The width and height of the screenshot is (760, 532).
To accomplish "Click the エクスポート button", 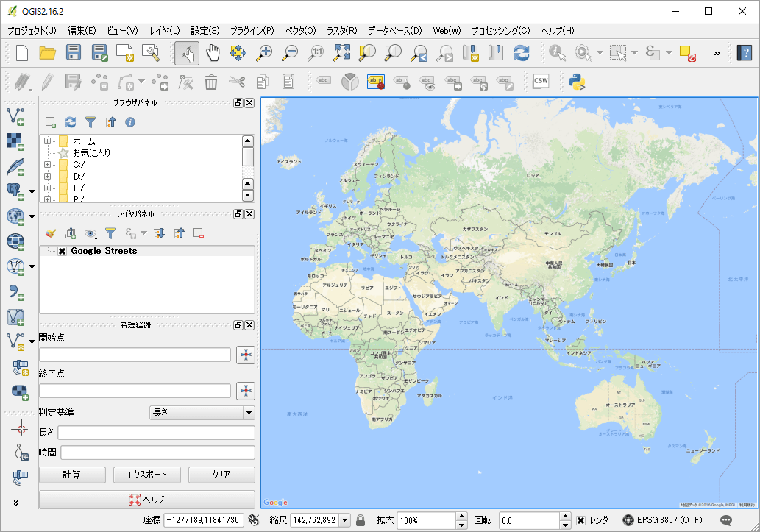I will click(x=145, y=475).
